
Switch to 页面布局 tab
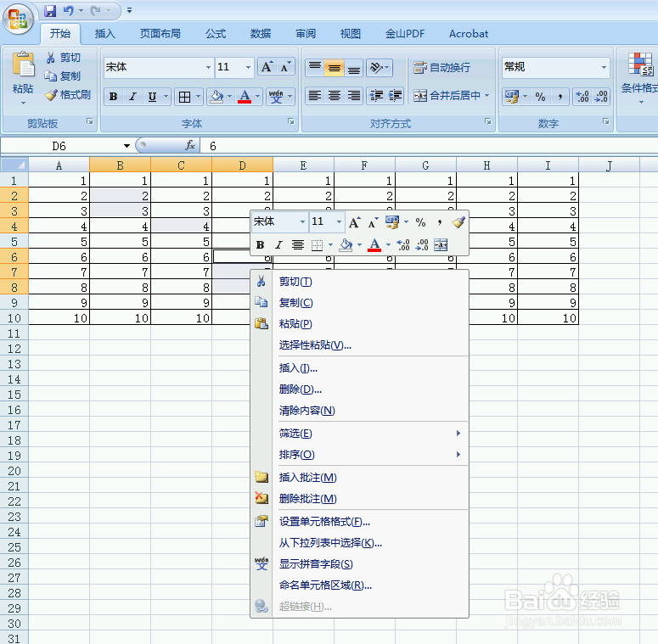[160, 34]
